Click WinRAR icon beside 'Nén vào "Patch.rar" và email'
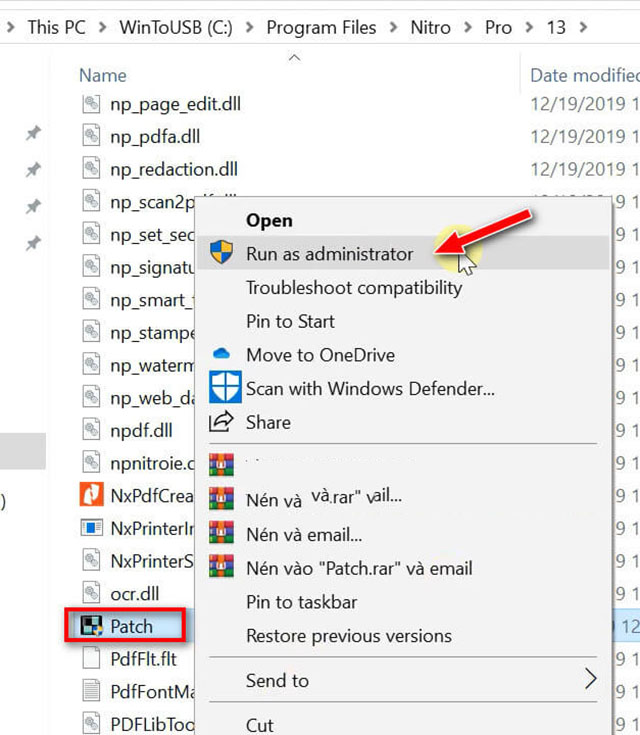The width and height of the screenshot is (640, 735). pyautogui.click(x=221, y=568)
